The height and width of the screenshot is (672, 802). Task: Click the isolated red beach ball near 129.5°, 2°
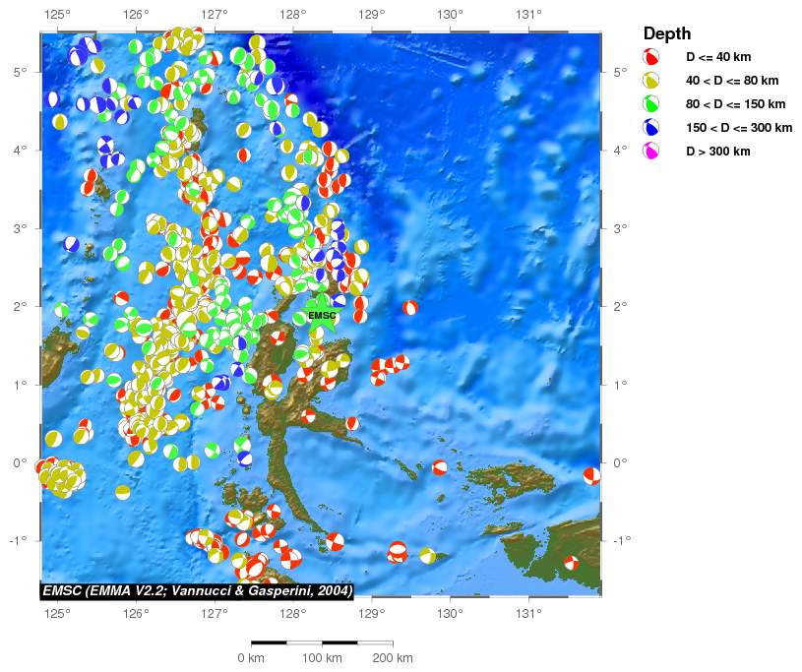pyautogui.click(x=410, y=307)
